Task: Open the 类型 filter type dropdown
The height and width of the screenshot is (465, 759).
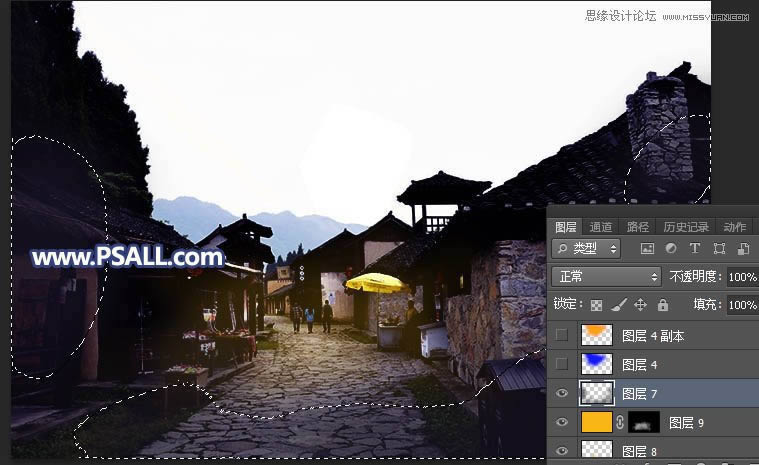Action: pyautogui.click(x=586, y=249)
